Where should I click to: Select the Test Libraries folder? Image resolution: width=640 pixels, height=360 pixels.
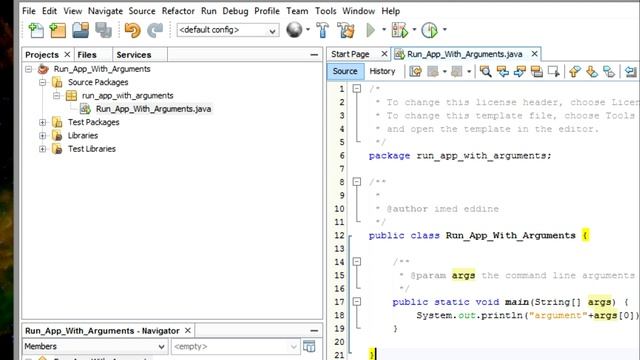point(92,149)
